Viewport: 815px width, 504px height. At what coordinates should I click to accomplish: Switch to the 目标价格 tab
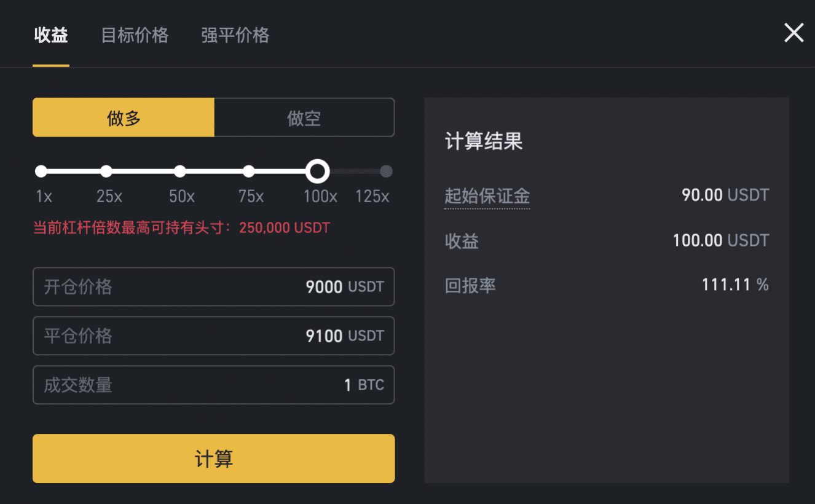coord(134,36)
